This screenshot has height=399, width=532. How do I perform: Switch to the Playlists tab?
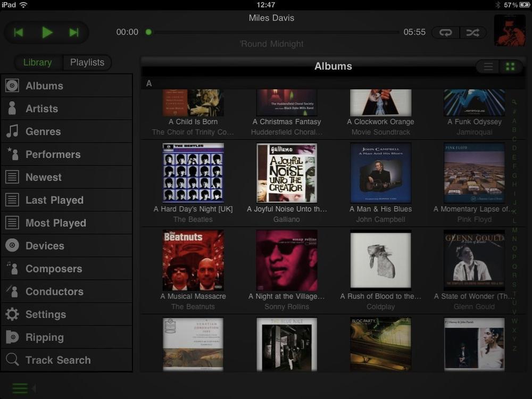[x=87, y=62]
